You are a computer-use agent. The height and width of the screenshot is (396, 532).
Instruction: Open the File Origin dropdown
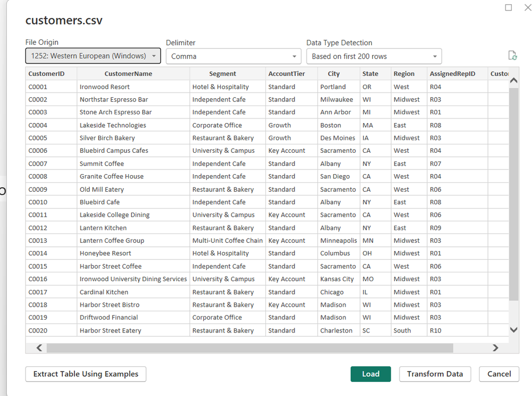(x=93, y=56)
